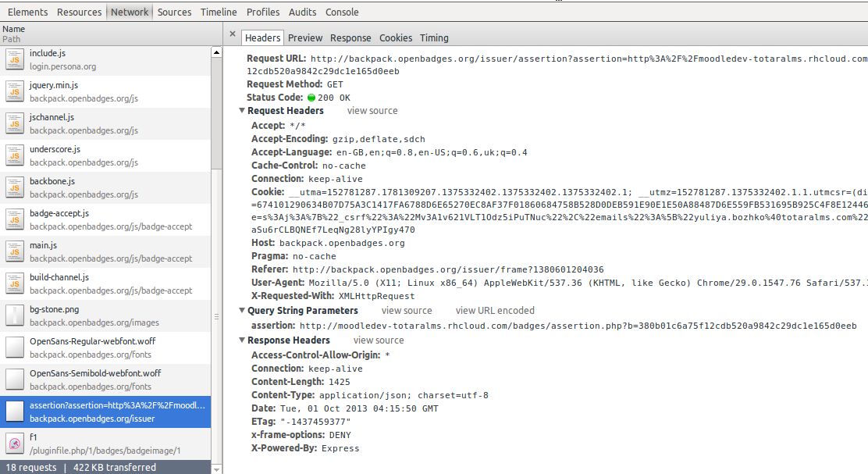Click the document icon of the assertion request
Image resolution: width=868 pixels, height=474 pixels.
15,412
